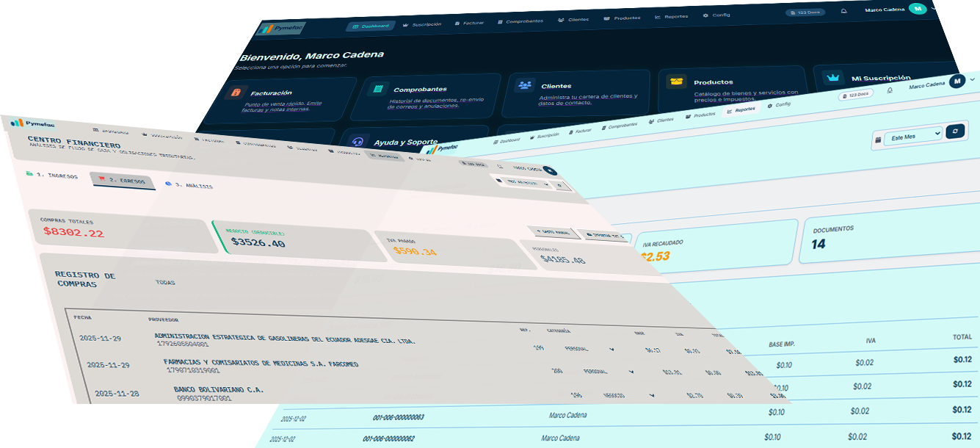This screenshot has height=448, width=980.
Task: Expand the Todas filter in Registro de Compras
Action: click(165, 281)
